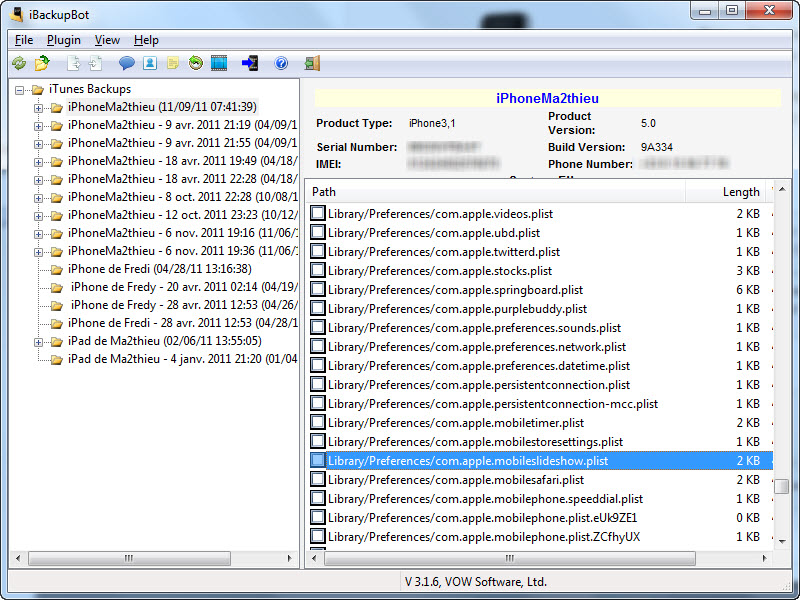Check the com.apple.springboard.plist checkbox

click(318, 289)
